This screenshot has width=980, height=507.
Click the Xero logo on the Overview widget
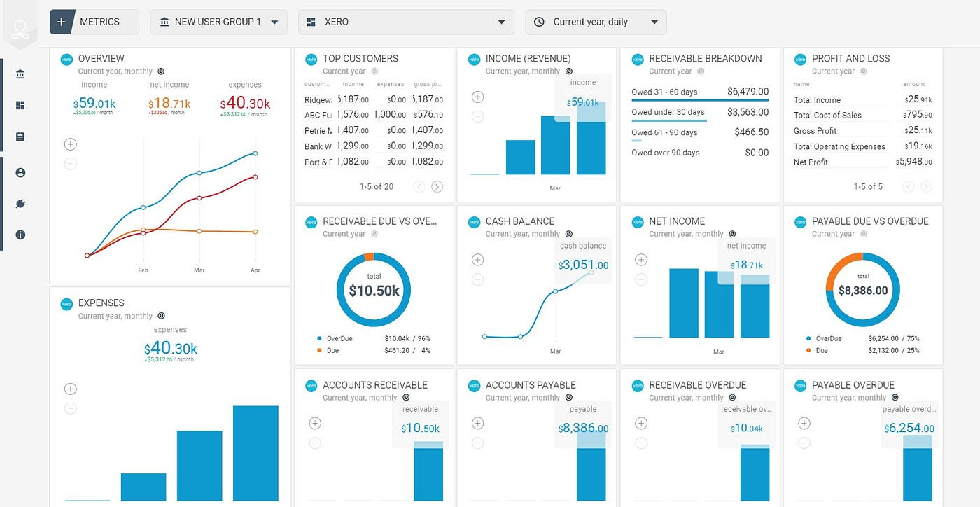(x=66, y=58)
